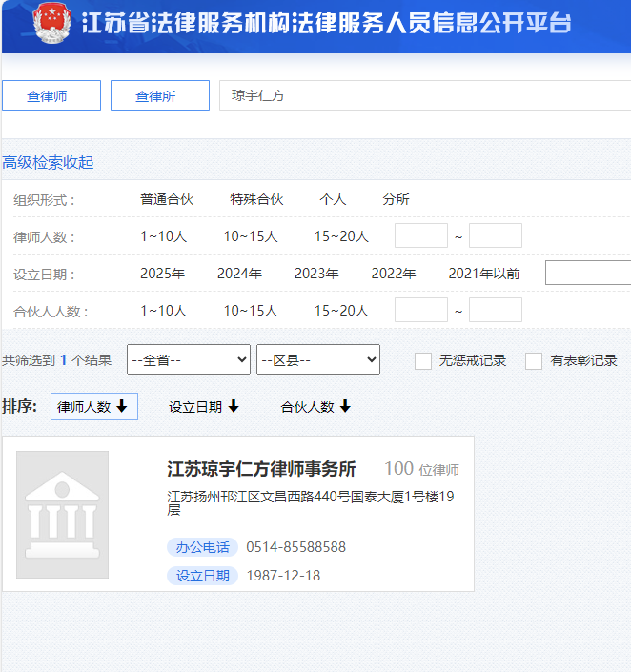Click maximum partner count input field
Viewport: 631px width, 672px height.
click(x=496, y=310)
